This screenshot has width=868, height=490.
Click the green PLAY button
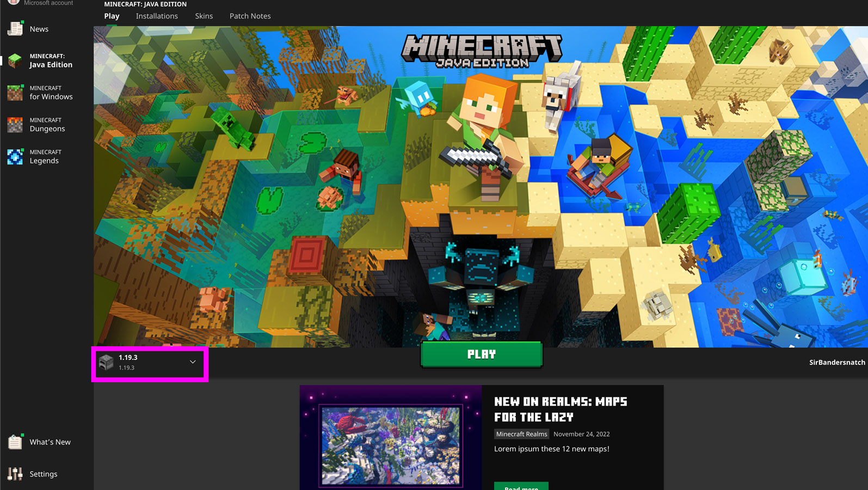[482, 354]
